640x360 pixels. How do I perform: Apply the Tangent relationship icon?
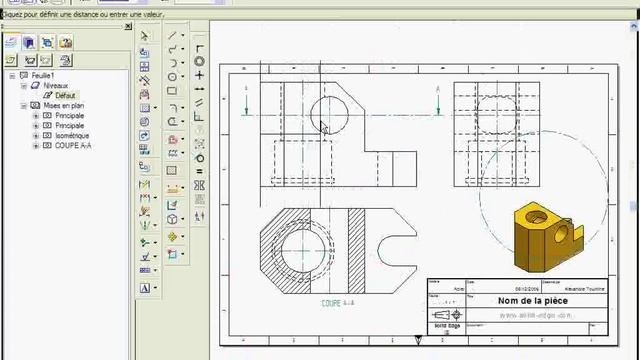coord(199,158)
